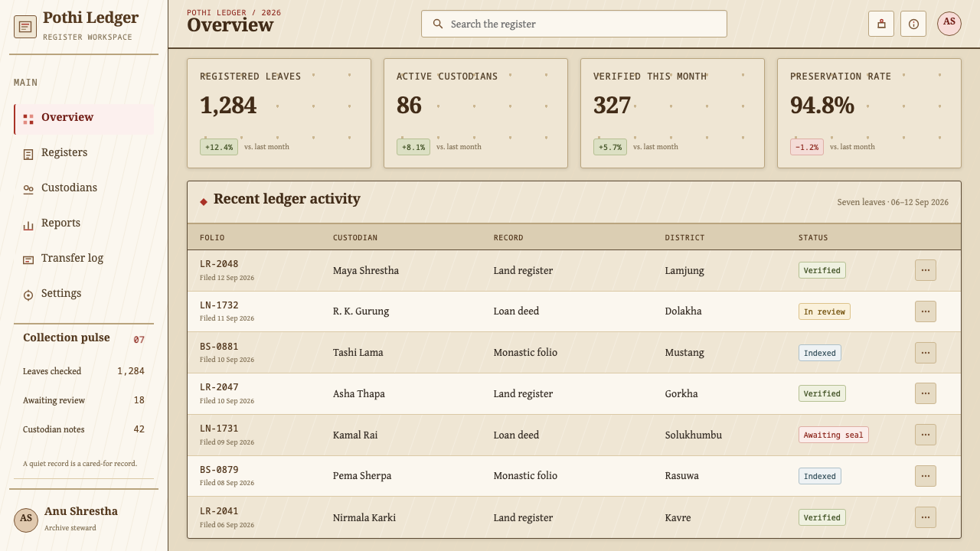Image resolution: width=980 pixels, height=551 pixels.
Task: Click the Transfer log icon in sidebar
Action: point(28,260)
